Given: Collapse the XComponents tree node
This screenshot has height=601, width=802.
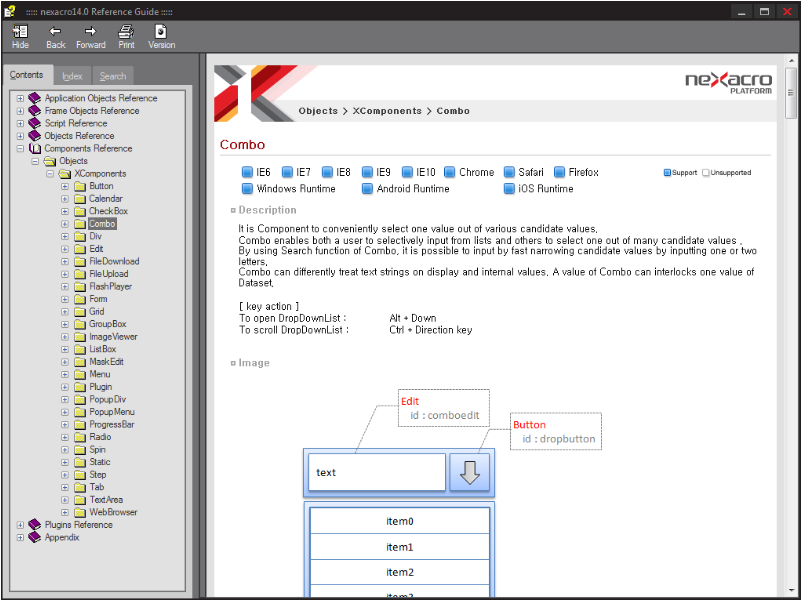Looking at the screenshot, I should pyautogui.click(x=50, y=174).
